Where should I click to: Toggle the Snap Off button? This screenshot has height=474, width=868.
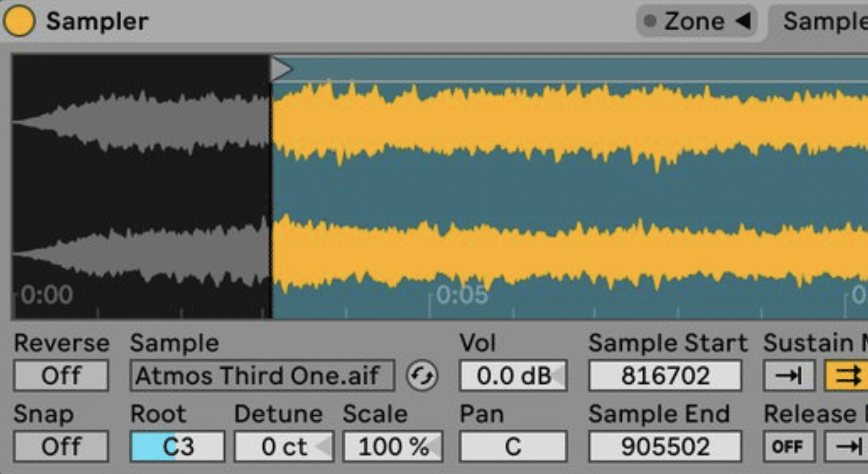pos(61,446)
